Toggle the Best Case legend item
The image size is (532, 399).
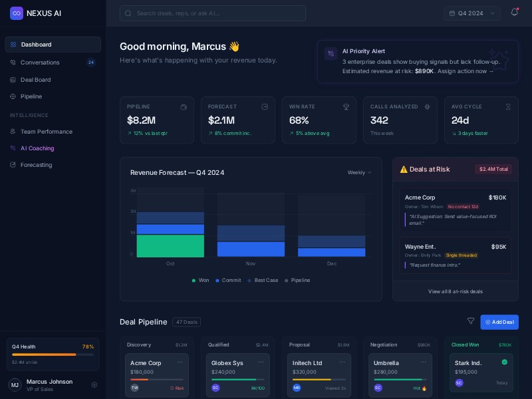tap(263, 280)
